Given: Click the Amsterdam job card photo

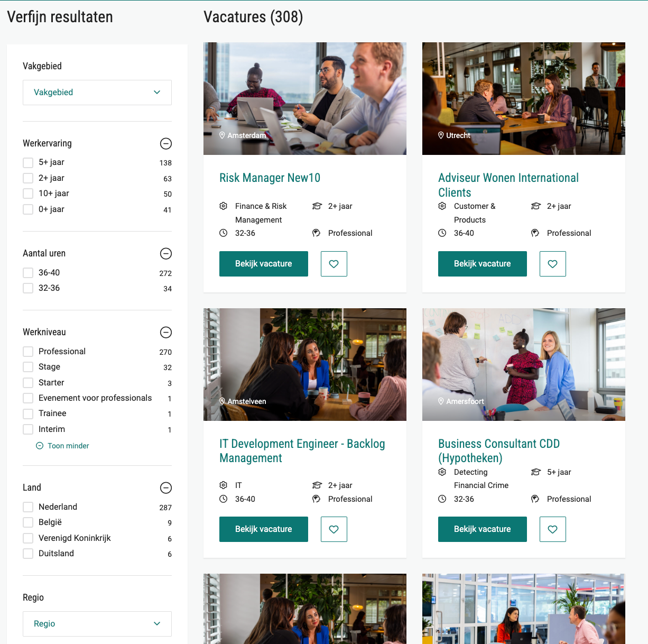Looking at the screenshot, I should pyautogui.click(x=305, y=98).
